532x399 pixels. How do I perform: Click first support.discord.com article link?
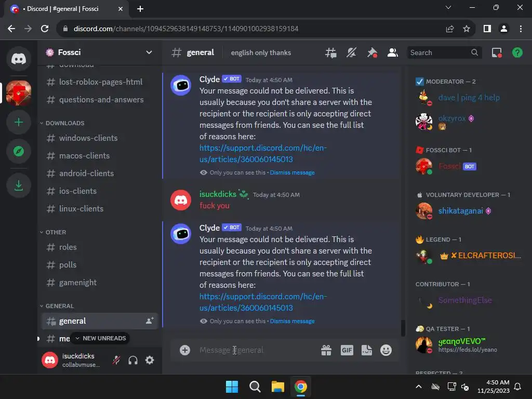pyautogui.click(x=263, y=153)
